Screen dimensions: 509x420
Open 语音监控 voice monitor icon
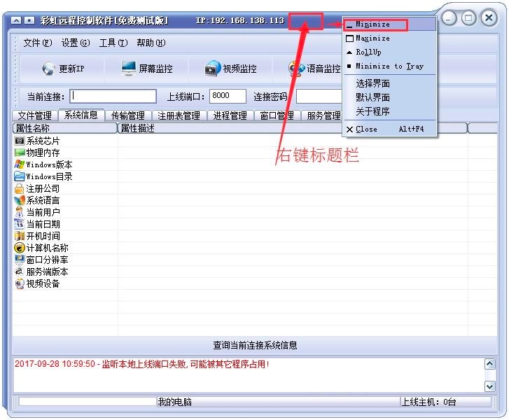tap(296, 69)
